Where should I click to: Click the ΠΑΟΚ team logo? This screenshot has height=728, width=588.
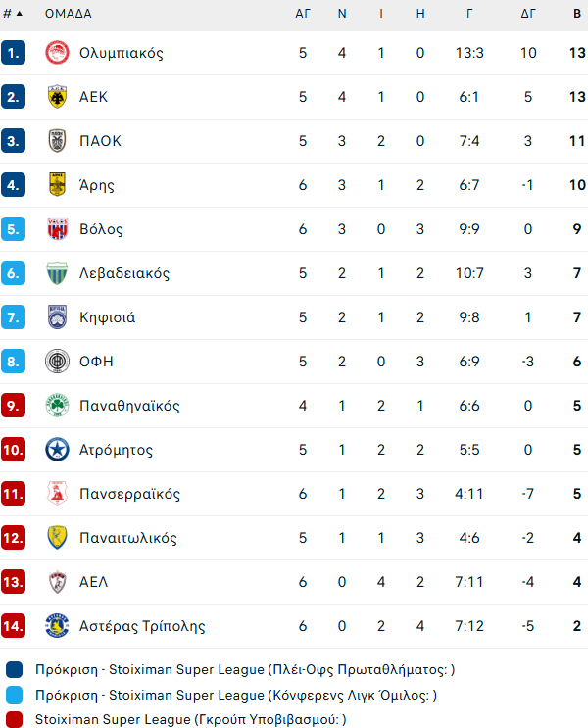click(x=57, y=141)
